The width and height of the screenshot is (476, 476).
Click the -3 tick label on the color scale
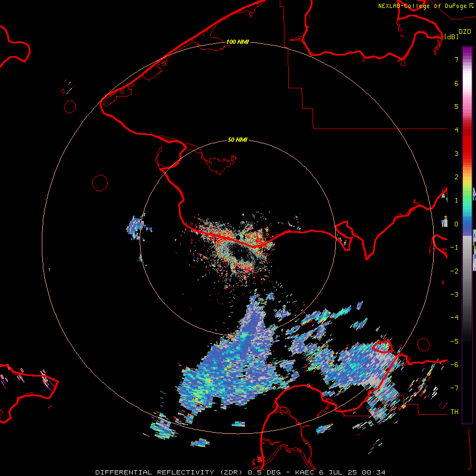454,294
